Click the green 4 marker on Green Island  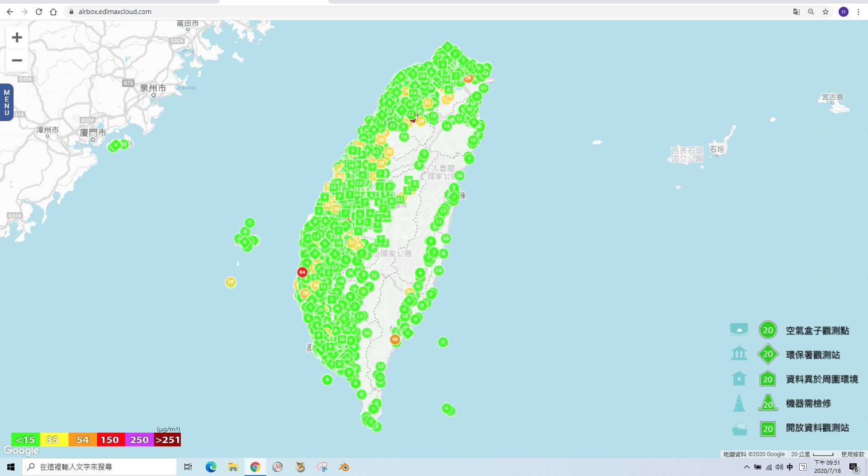pos(443,342)
